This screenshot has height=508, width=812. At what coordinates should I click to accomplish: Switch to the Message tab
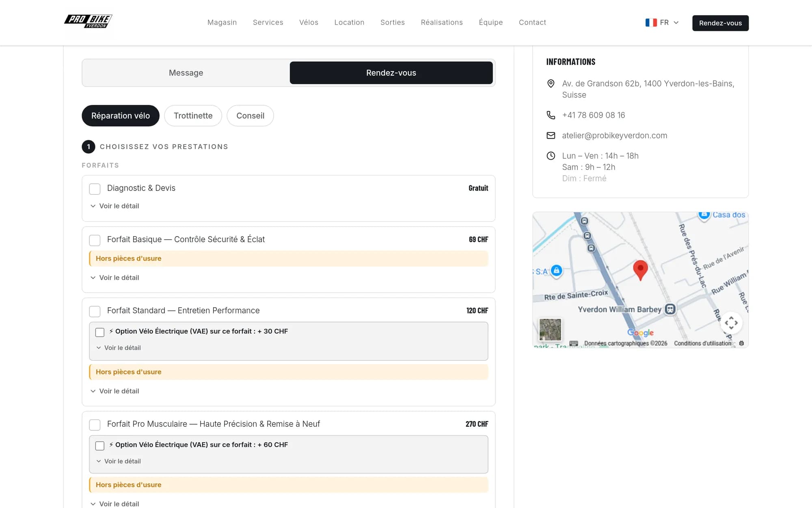point(186,73)
